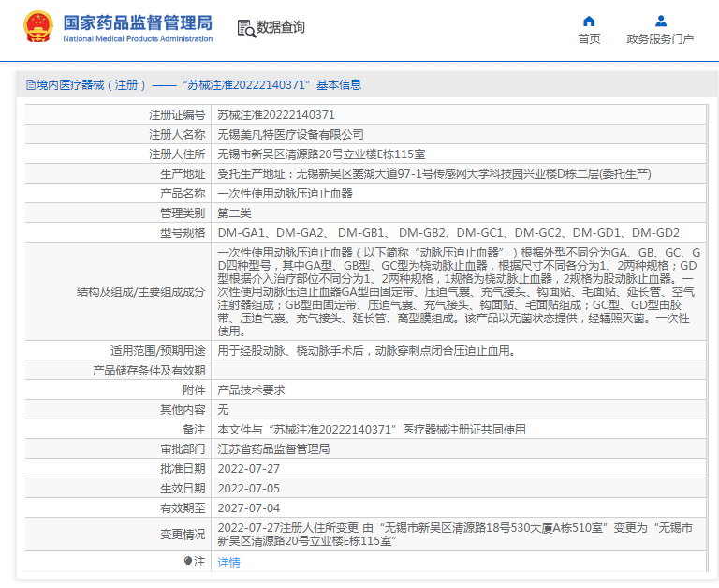Click the 批准日期 label
The width and height of the screenshot is (719, 588).
[x=183, y=469]
